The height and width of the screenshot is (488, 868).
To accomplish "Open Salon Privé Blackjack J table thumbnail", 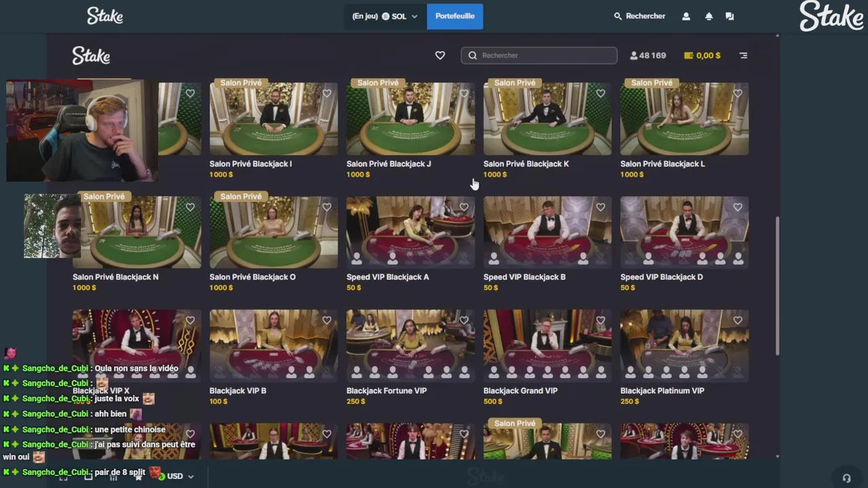I will tap(410, 119).
